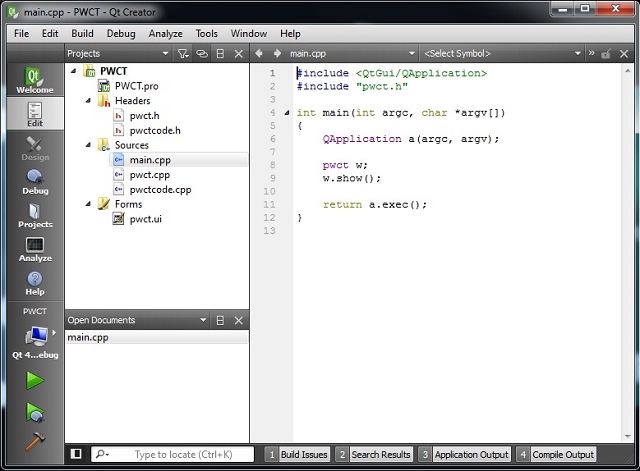Click line number 13 in gutter
The width and height of the screenshot is (640, 471).
269,231
